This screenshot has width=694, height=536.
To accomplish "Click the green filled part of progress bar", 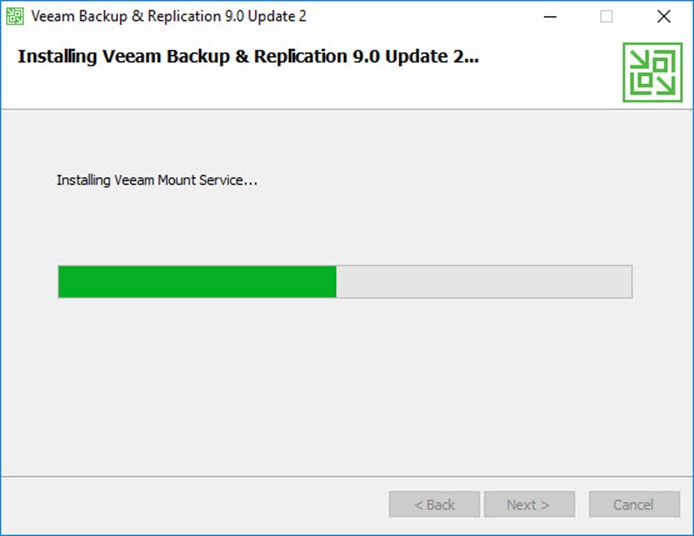I will [197, 281].
